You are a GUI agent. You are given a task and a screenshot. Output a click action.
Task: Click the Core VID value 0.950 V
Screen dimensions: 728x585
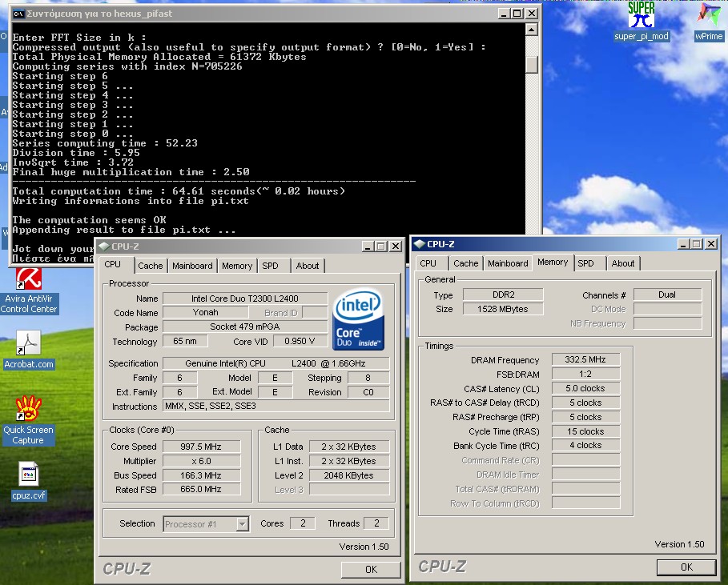point(300,341)
